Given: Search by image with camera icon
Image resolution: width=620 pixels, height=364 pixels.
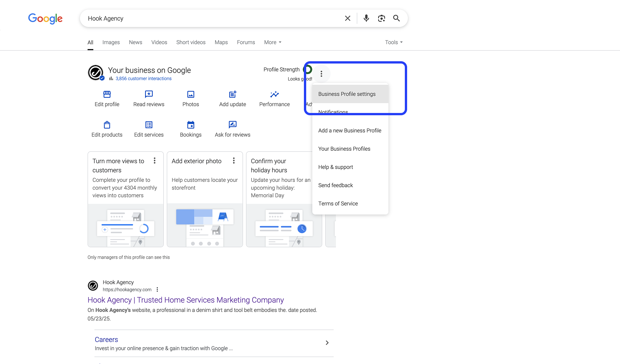Looking at the screenshot, I should tap(382, 18).
